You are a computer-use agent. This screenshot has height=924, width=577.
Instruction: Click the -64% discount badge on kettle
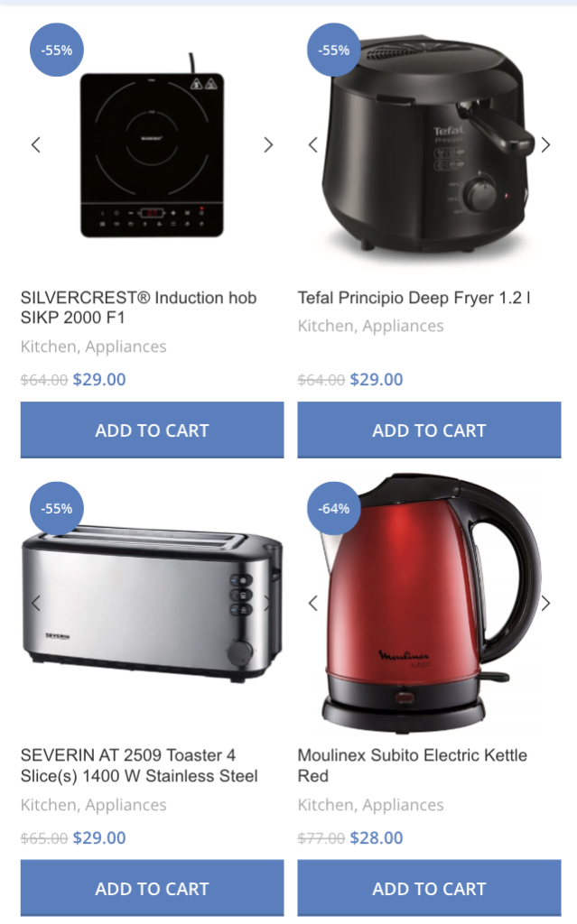[334, 509]
